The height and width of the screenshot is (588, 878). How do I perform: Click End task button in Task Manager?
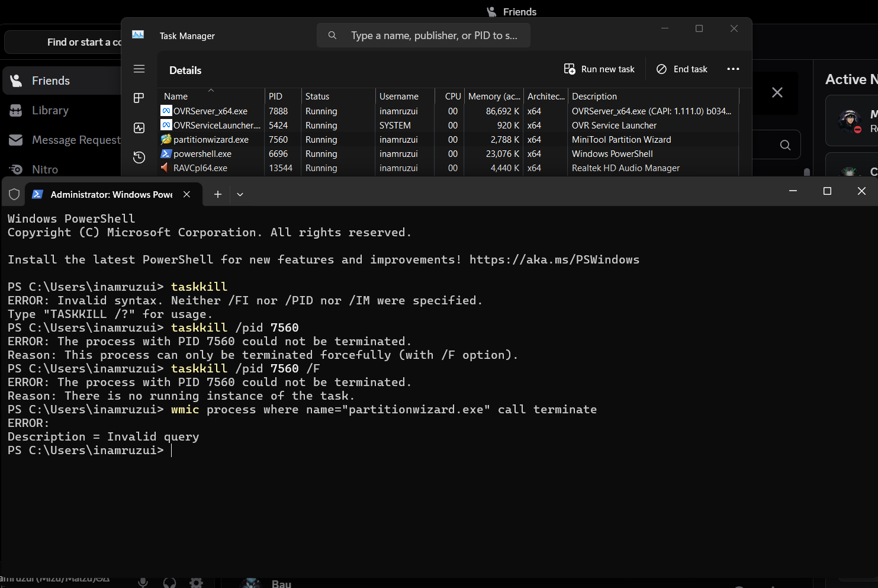click(x=682, y=69)
